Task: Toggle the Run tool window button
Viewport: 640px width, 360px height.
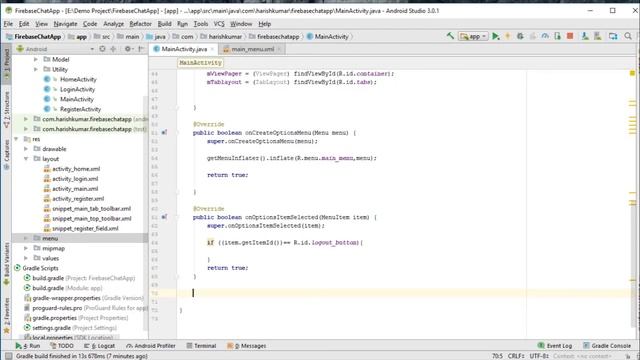Action: click(x=28, y=346)
